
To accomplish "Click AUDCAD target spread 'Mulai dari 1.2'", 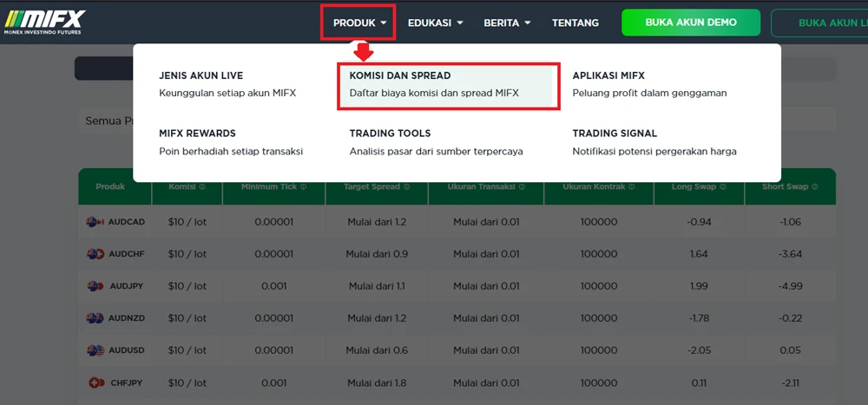I will coord(377,222).
